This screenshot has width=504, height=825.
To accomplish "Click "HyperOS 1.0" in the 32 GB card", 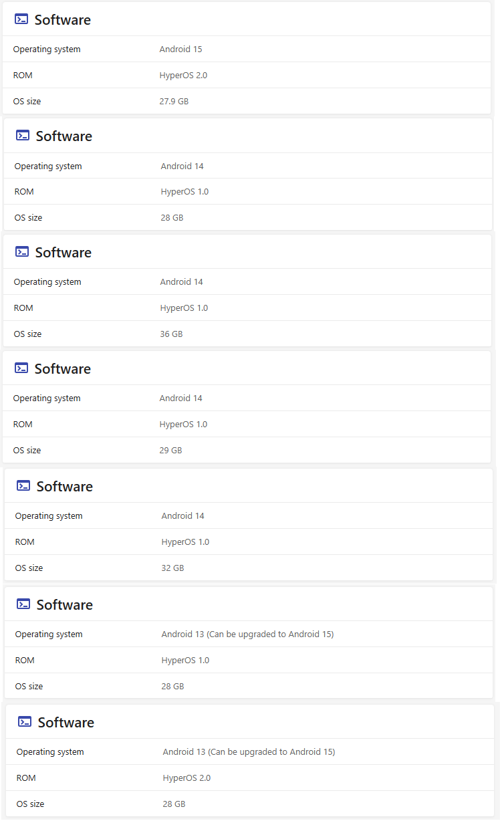I will click(185, 542).
